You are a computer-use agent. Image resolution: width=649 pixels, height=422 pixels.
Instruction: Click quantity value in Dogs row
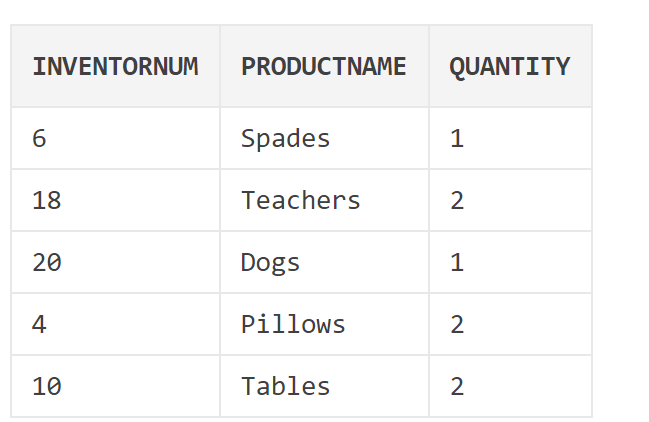coord(510,262)
